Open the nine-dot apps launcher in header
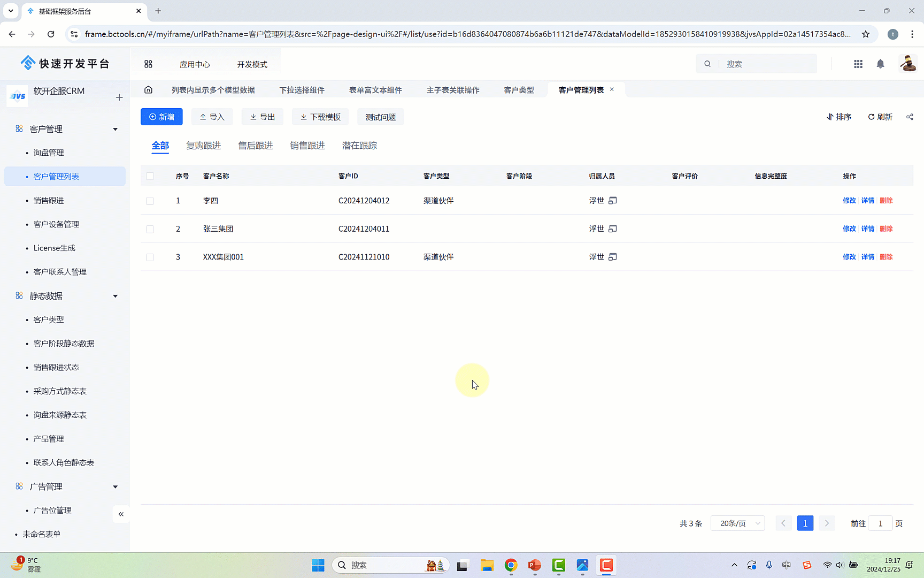 click(x=858, y=64)
